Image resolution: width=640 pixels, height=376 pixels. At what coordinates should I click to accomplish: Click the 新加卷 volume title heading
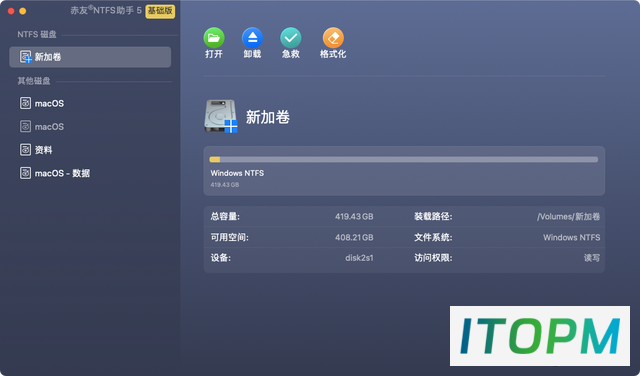click(x=268, y=117)
